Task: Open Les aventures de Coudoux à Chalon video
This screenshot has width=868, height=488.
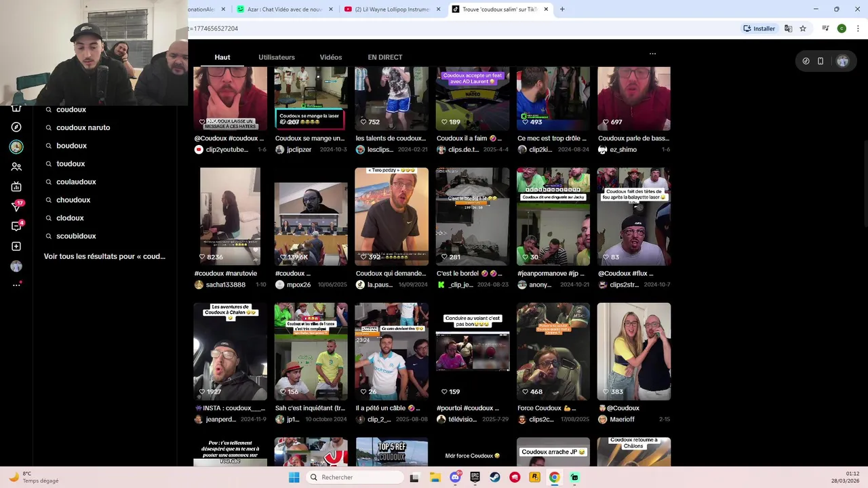Action: point(230,351)
